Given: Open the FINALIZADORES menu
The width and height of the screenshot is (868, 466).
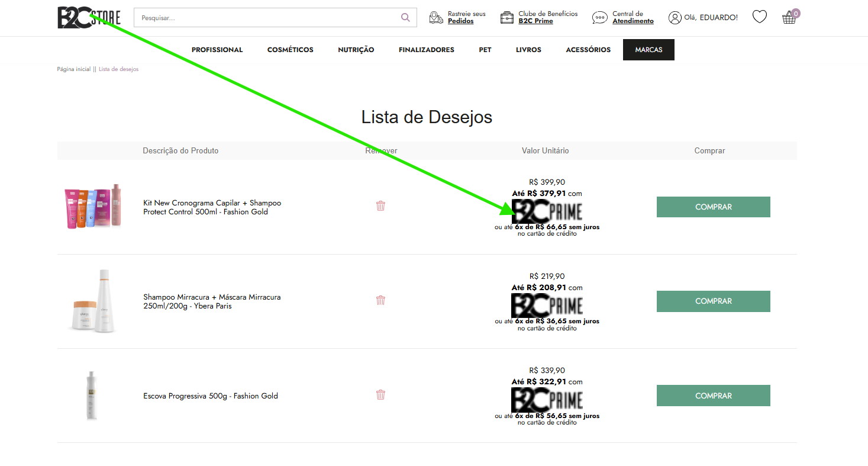Looking at the screenshot, I should click(x=427, y=50).
